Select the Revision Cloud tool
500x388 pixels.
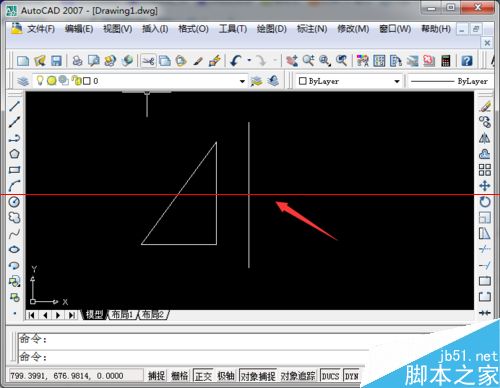coord(14,218)
